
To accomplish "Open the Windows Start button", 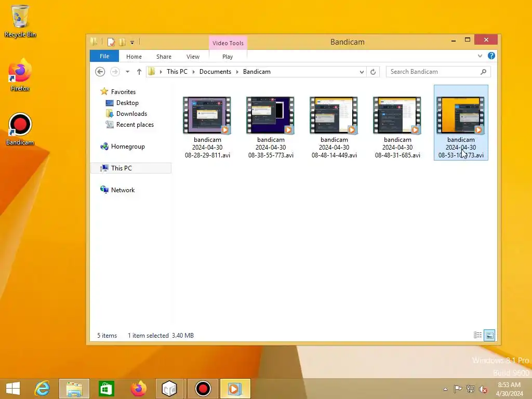I will tap(13, 389).
